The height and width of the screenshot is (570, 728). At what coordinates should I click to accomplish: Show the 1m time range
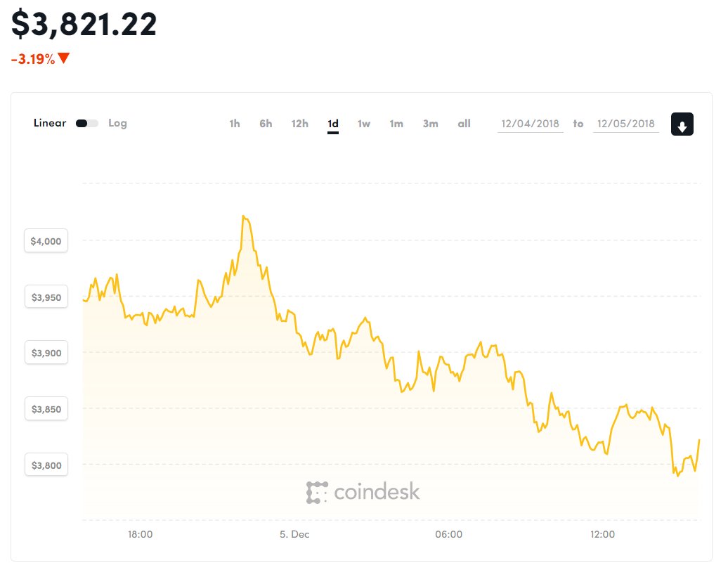click(396, 124)
